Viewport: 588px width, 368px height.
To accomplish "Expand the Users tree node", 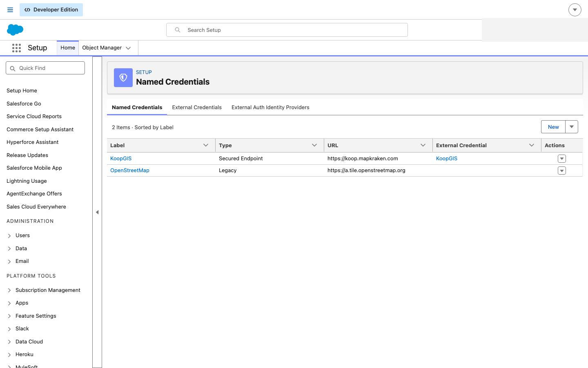I will pyautogui.click(x=9, y=236).
